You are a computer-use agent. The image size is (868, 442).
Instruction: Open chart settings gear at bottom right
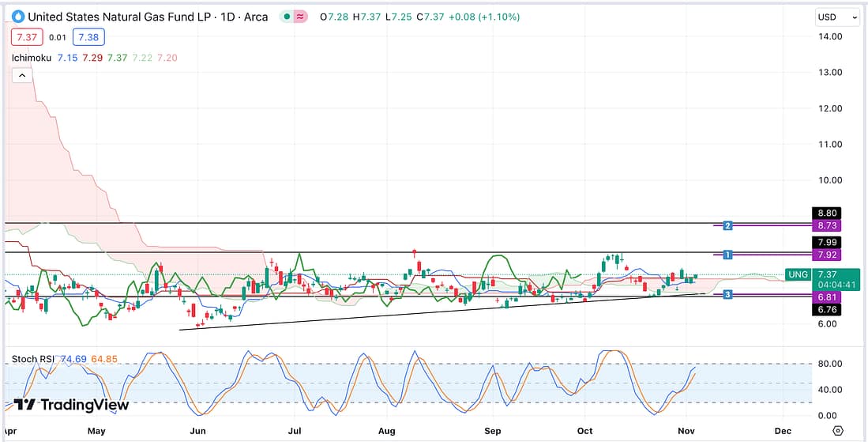tap(837, 431)
